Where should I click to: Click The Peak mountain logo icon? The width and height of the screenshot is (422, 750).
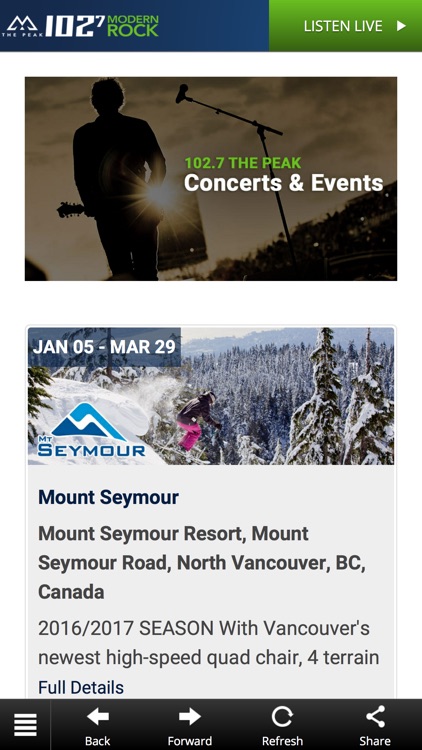(22, 26)
